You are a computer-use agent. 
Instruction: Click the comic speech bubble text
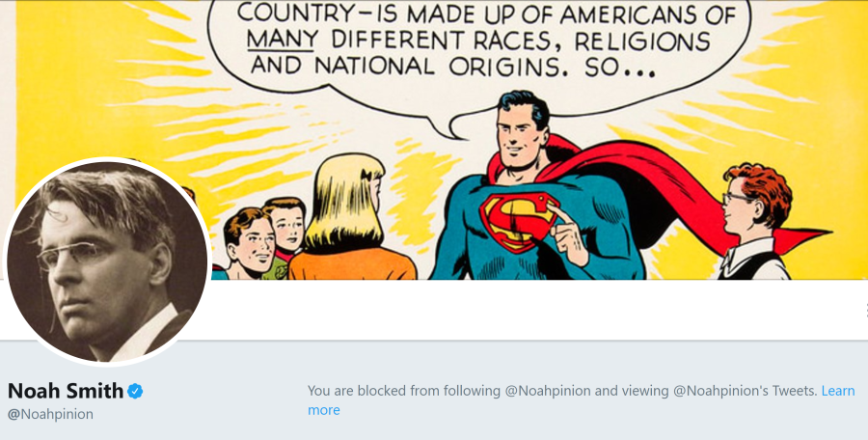coord(473,42)
